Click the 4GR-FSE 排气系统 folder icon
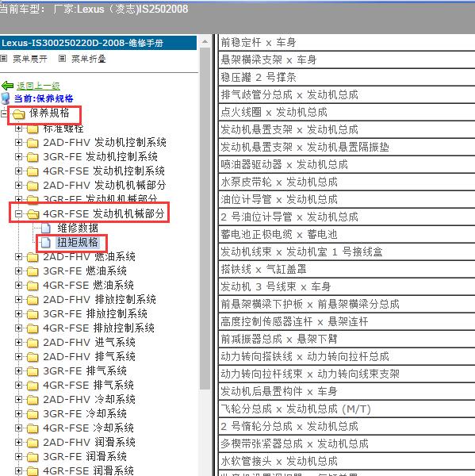 (33, 386)
